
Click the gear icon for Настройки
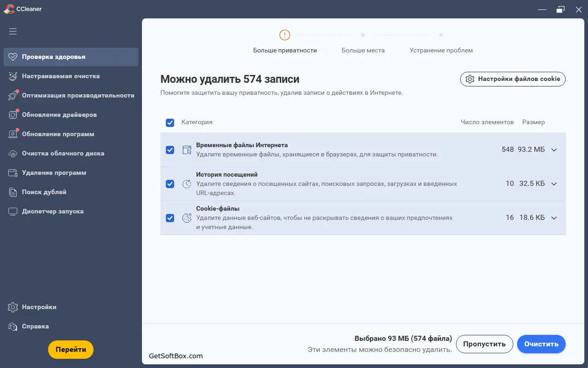pyautogui.click(x=13, y=307)
